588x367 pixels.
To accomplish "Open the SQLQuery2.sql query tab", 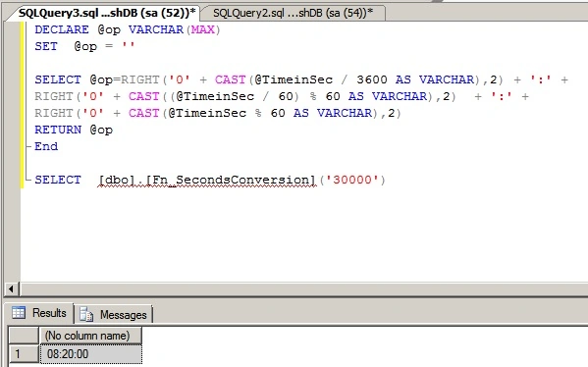I will [x=293, y=13].
